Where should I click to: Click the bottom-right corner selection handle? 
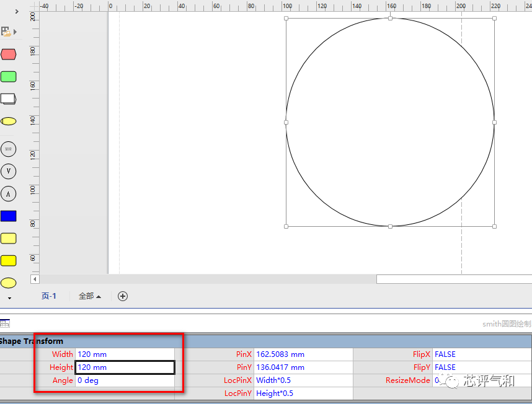point(494,226)
